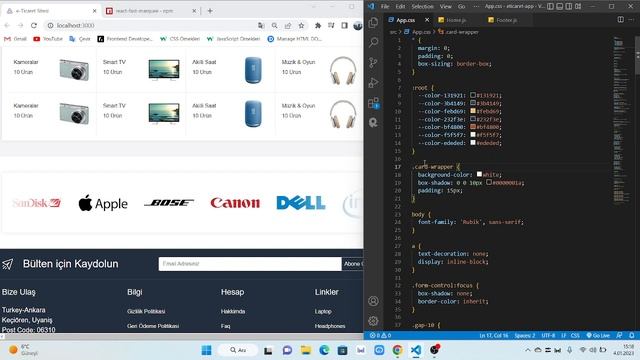Click the Apple brand logo
Image resolution: width=640 pixels, height=360 pixels.
point(103,203)
